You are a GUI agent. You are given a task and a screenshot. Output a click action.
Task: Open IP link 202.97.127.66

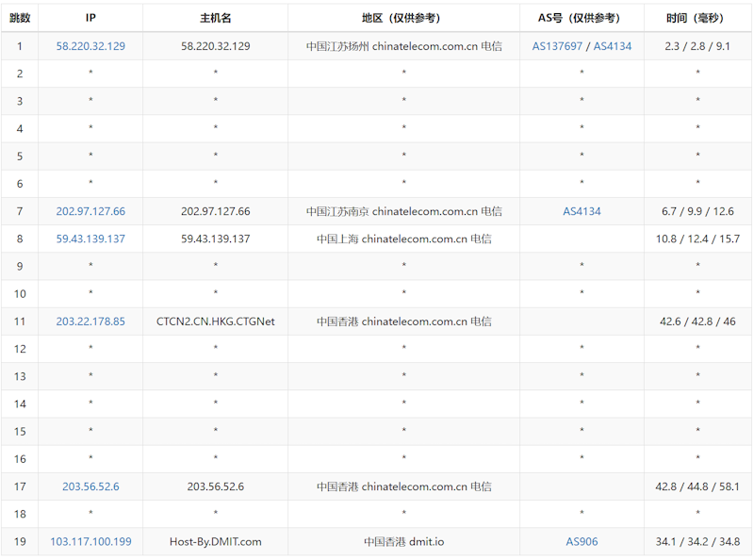90,211
